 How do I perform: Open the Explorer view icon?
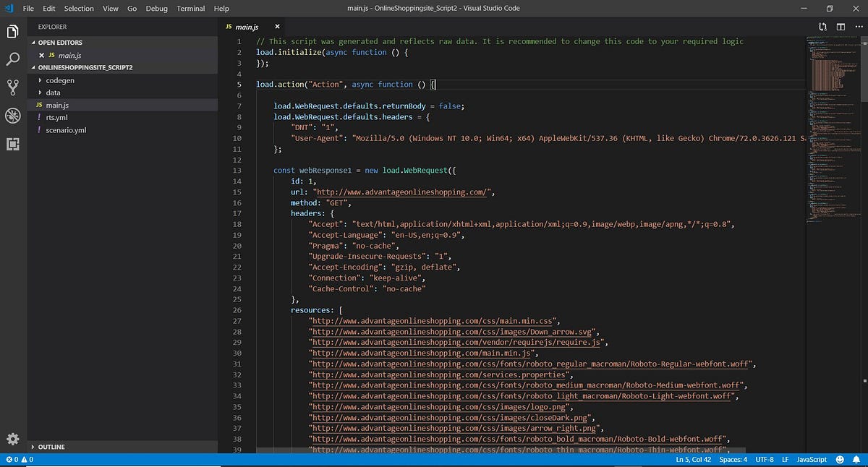click(12, 31)
